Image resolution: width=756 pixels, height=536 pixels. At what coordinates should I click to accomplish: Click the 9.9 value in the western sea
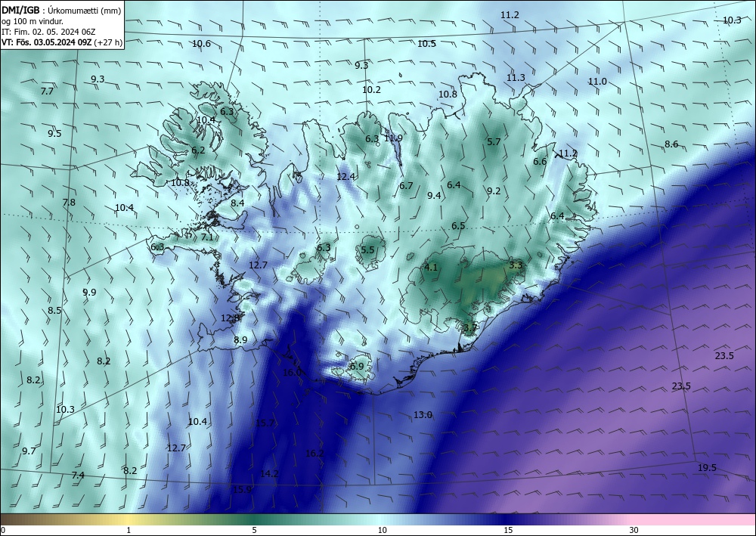click(x=89, y=292)
